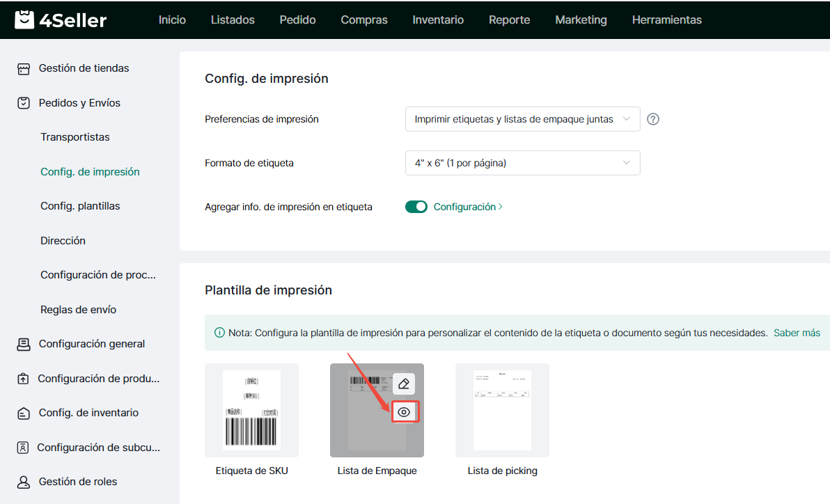Open the Formato de etiqueta dropdown
Viewport: 830px width, 504px height.
(522, 163)
